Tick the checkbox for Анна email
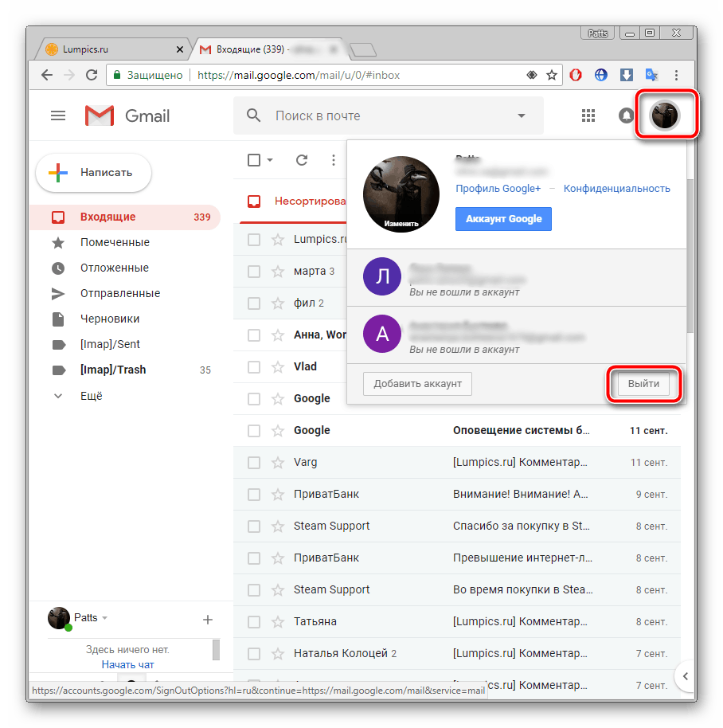Screen dimensions: 723x728 click(x=254, y=335)
